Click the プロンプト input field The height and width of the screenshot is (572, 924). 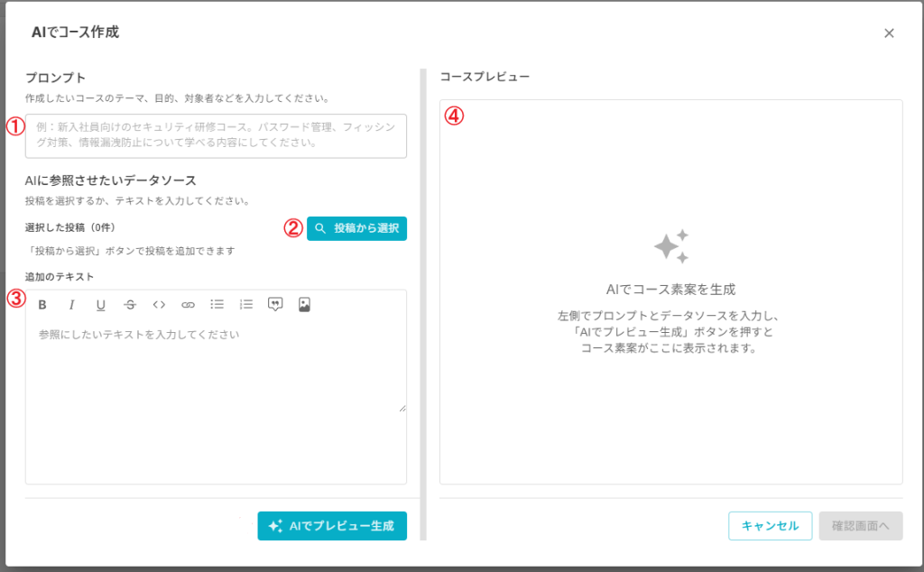point(216,135)
